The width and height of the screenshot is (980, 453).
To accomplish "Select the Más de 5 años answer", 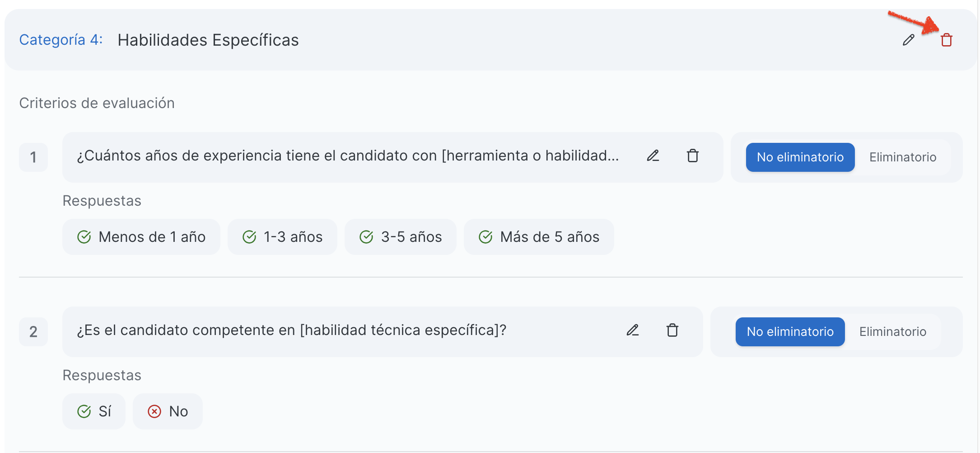I will [x=538, y=237].
